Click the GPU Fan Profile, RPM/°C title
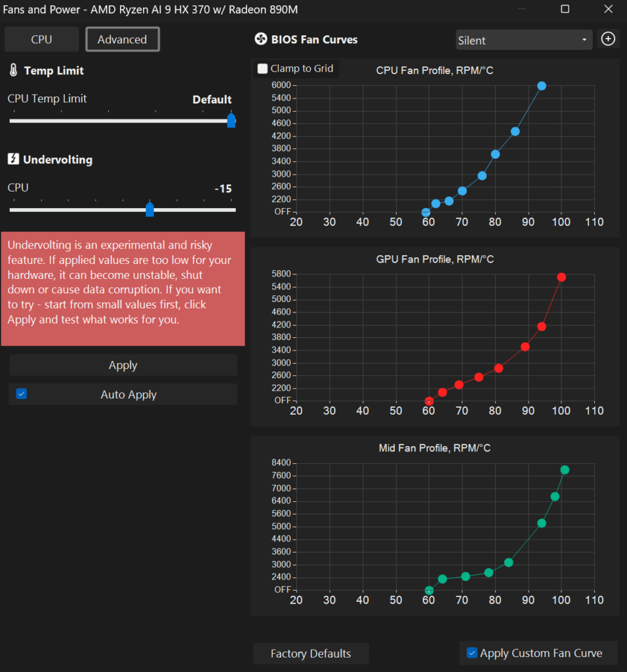The image size is (627, 672). (435, 259)
